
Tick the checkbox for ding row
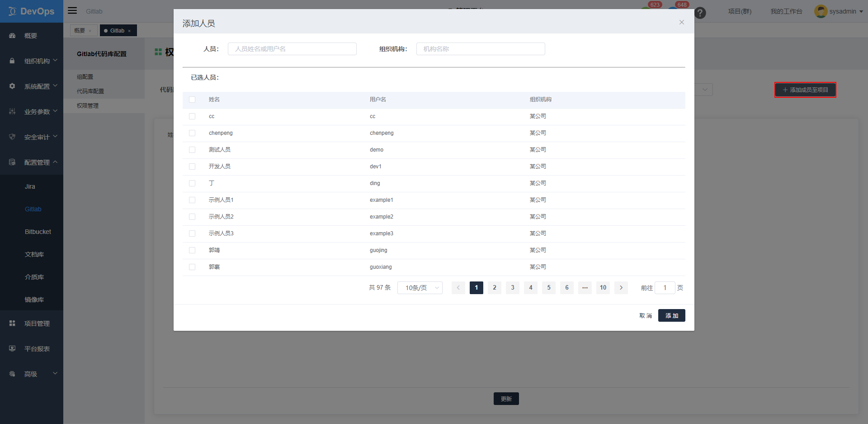[x=192, y=183]
